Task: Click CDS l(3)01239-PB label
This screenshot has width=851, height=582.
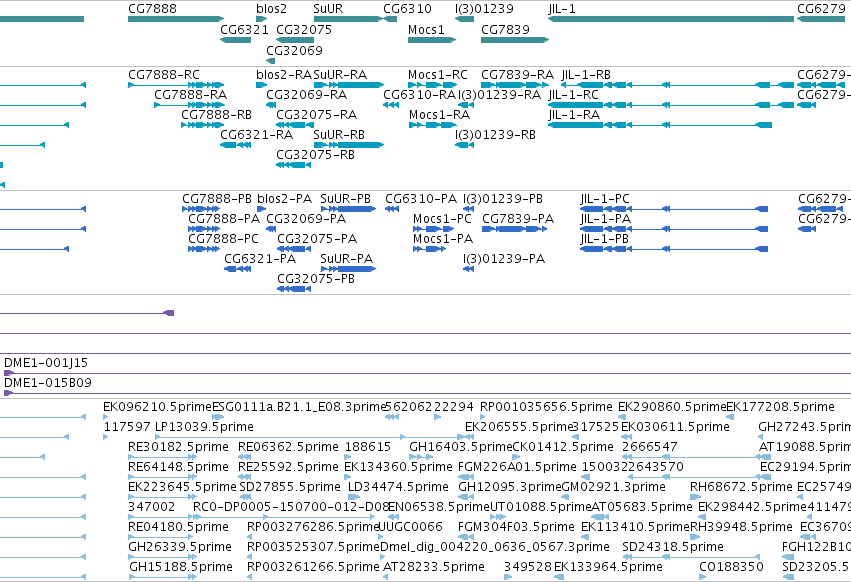Action: [x=503, y=199]
